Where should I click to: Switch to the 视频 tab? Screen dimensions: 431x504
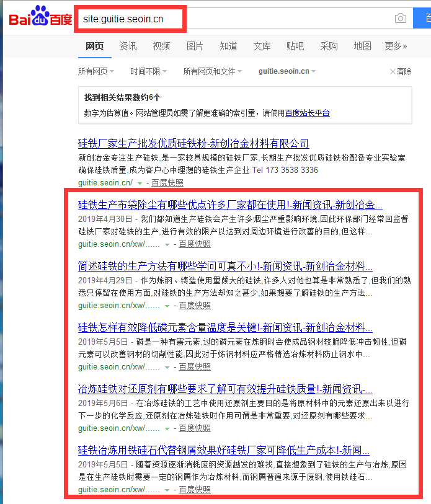(161, 46)
